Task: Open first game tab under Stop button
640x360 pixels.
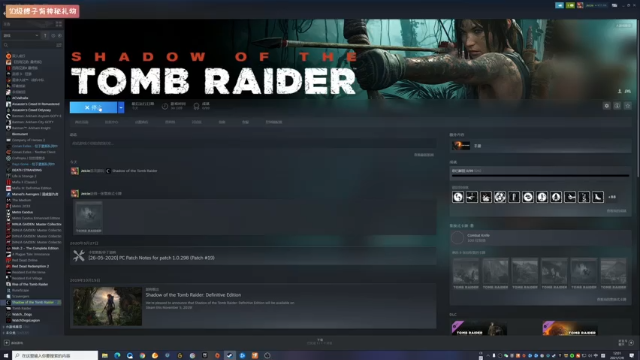Action: click(x=82, y=122)
